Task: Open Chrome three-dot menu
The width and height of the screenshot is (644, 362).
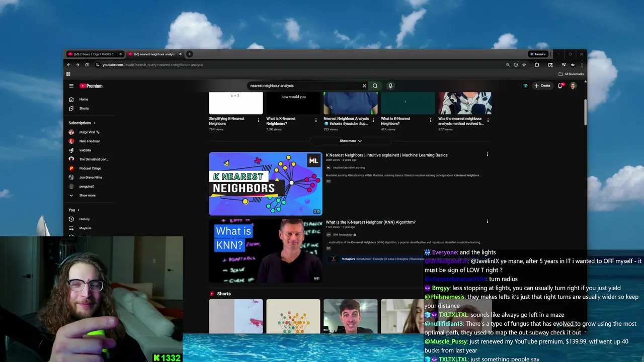Action: [x=582, y=65]
